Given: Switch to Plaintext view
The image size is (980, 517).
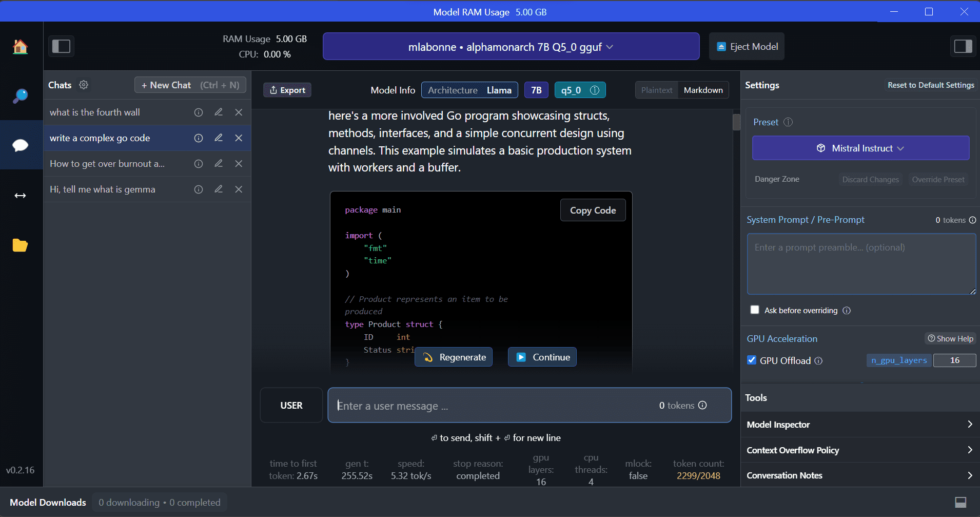Looking at the screenshot, I should click(x=656, y=90).
